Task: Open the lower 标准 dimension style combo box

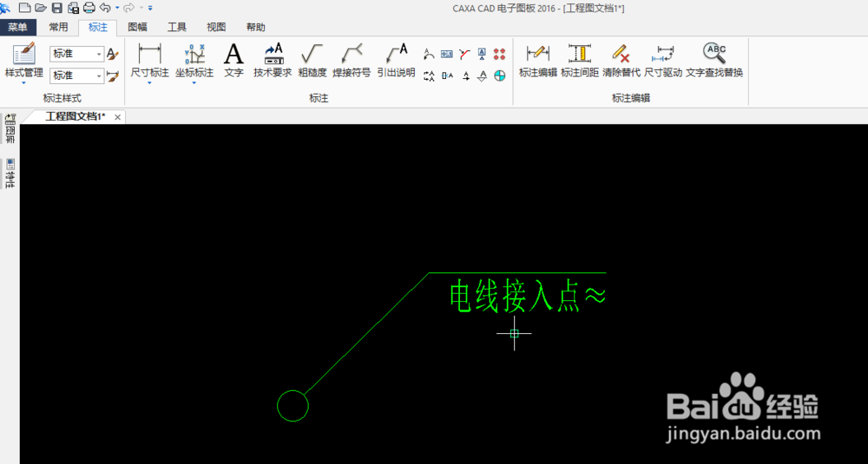Action: (x=76, y=75)
